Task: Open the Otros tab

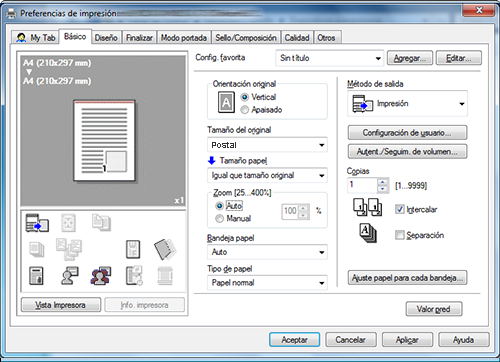Action: point(326,38)
